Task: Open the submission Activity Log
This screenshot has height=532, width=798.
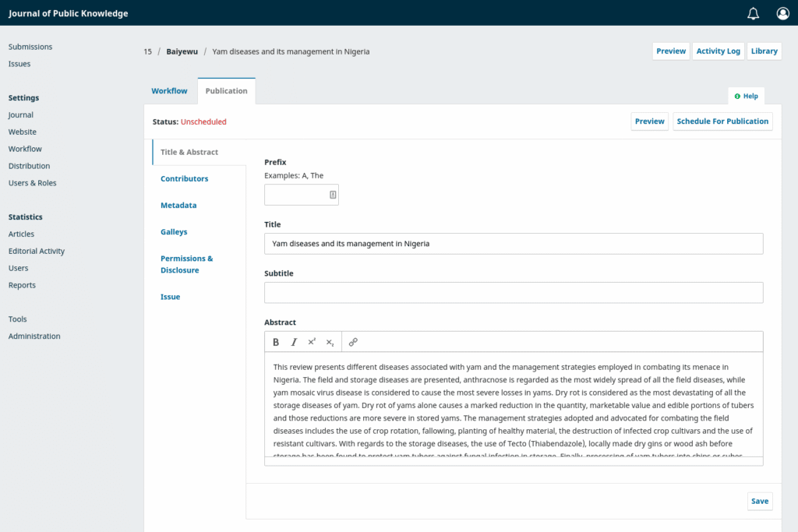Action: [718, 51]
